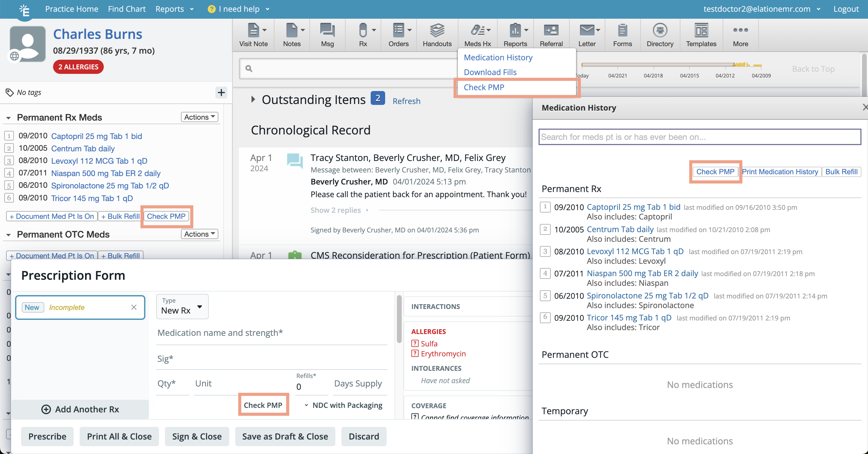
Task: Expand the Reports dropdown in top navigation
Action: point(175,9)
